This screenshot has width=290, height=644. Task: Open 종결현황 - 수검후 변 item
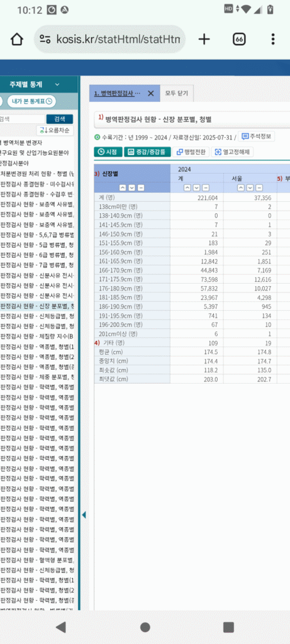coord(37,194)
